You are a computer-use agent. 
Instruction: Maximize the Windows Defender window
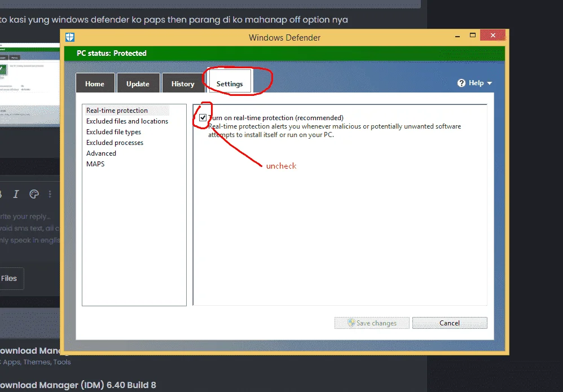[473, 35]
